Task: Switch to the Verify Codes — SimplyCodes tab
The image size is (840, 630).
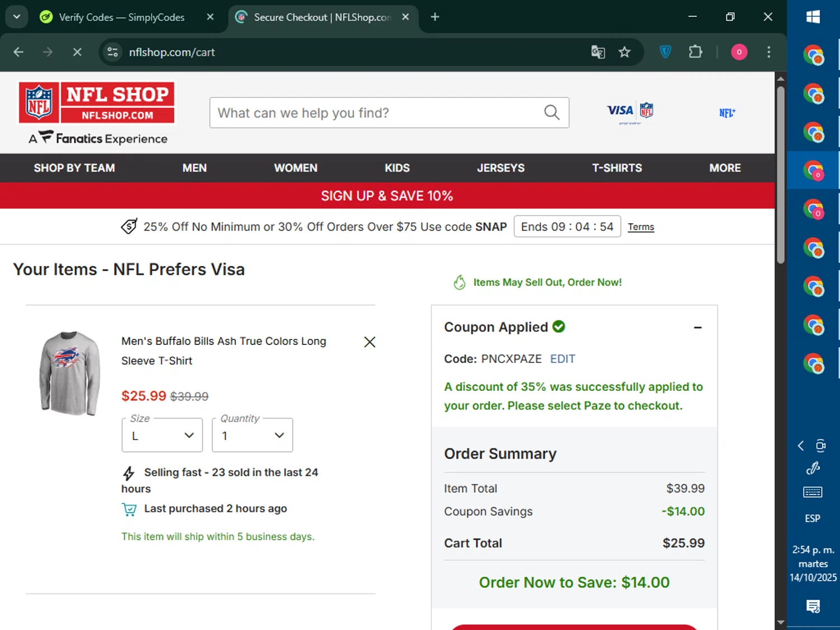Action: tap(122, 17)
